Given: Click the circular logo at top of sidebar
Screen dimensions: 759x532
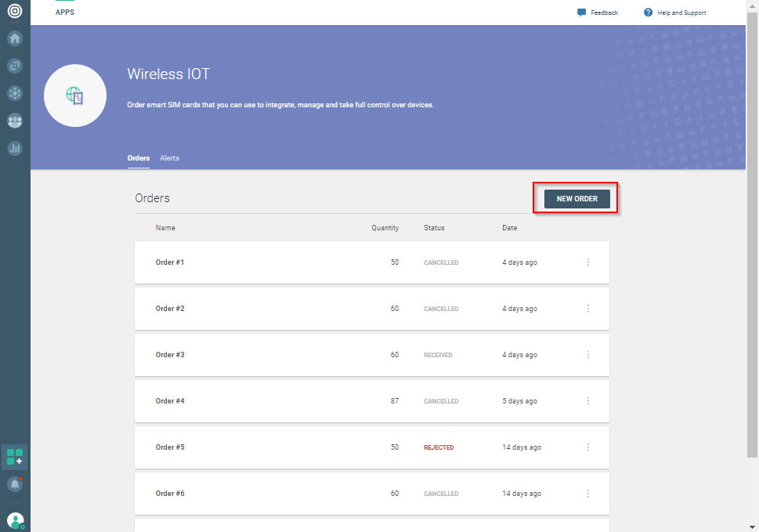Looking at the screenshot, I should coord(15,12).
